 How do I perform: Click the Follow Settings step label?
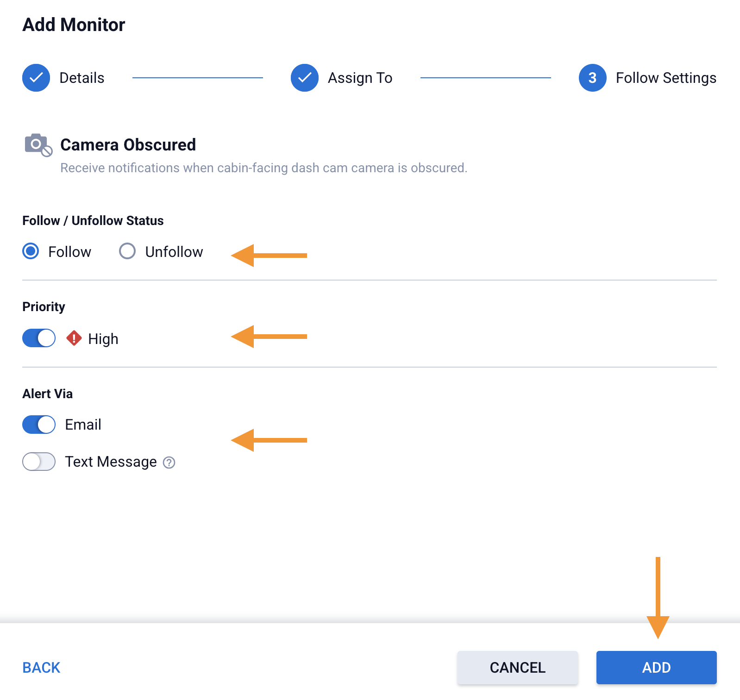click(665, 78)
